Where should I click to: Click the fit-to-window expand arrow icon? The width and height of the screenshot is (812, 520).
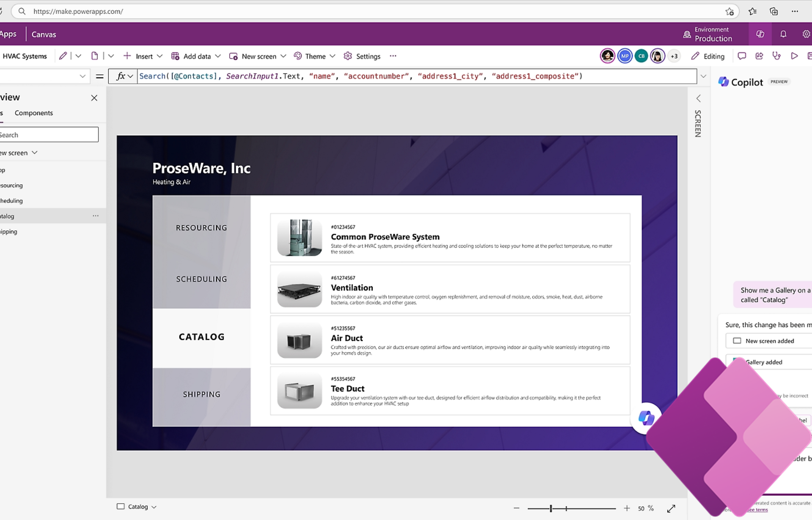point(671,508)
